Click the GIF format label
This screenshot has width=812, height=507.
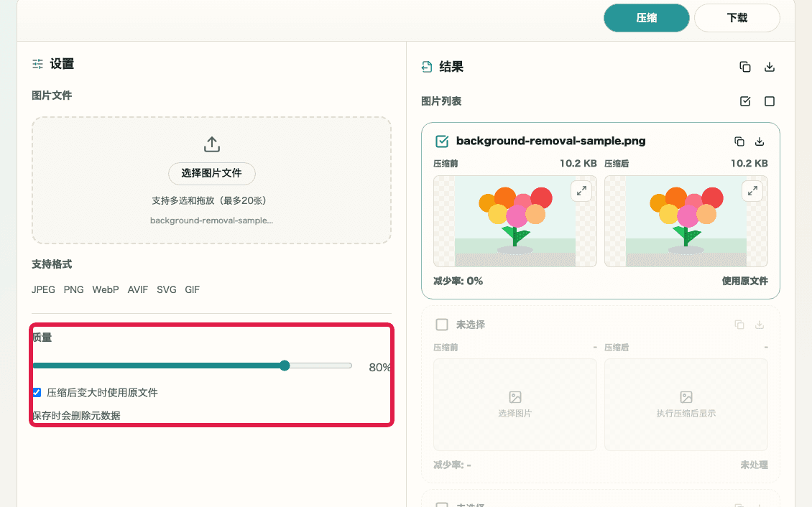[x=192, y=289]
